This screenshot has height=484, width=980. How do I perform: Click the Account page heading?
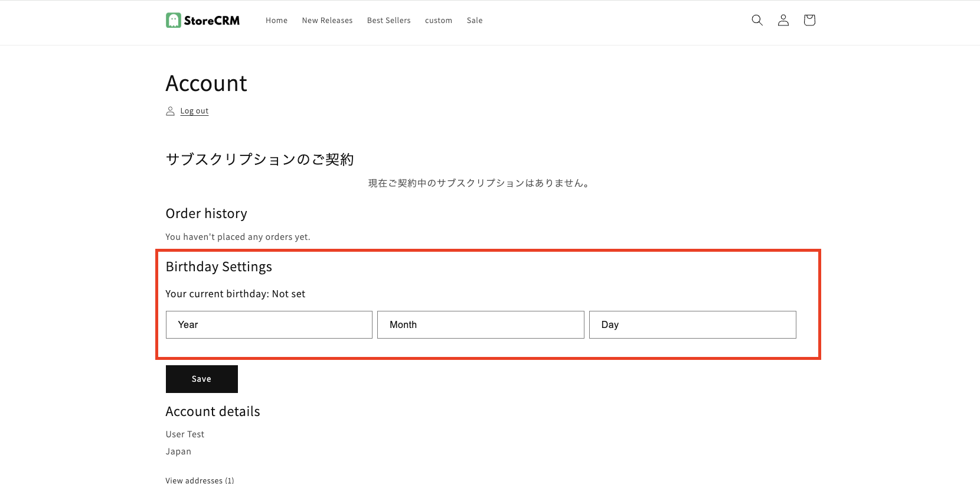[x=206, y=83]
